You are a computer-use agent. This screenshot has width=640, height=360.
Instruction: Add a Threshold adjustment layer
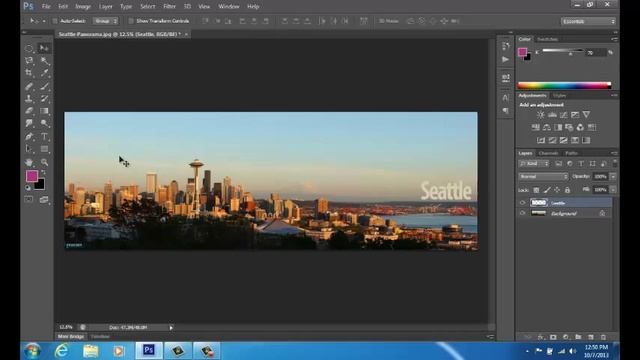tap(563, 140)
